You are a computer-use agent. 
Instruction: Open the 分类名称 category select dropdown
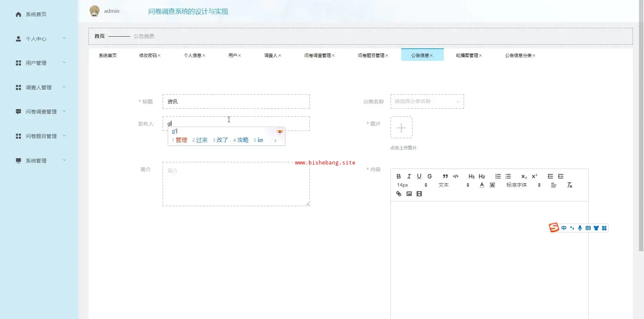[427, 101]
